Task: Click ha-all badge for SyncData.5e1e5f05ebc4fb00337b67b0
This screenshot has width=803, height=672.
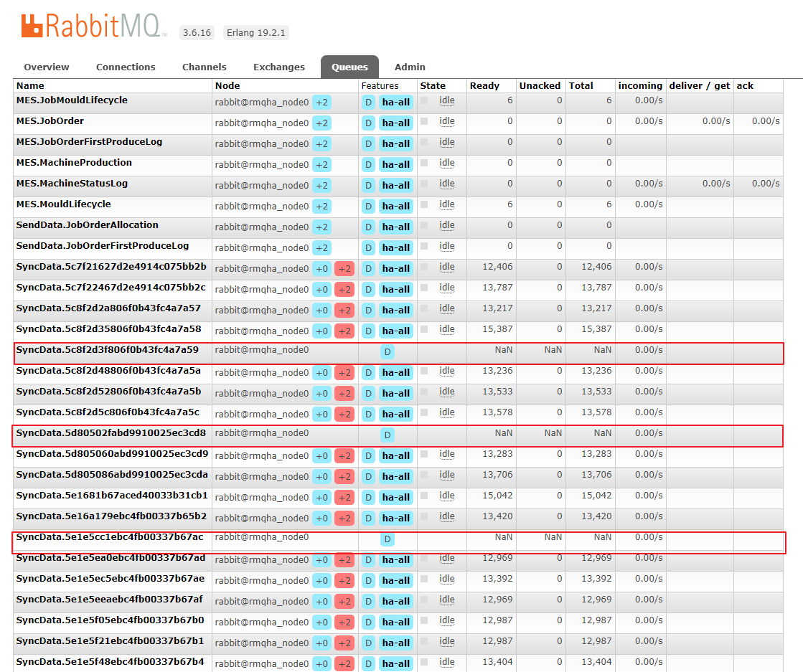Action: tap(396, 623)
